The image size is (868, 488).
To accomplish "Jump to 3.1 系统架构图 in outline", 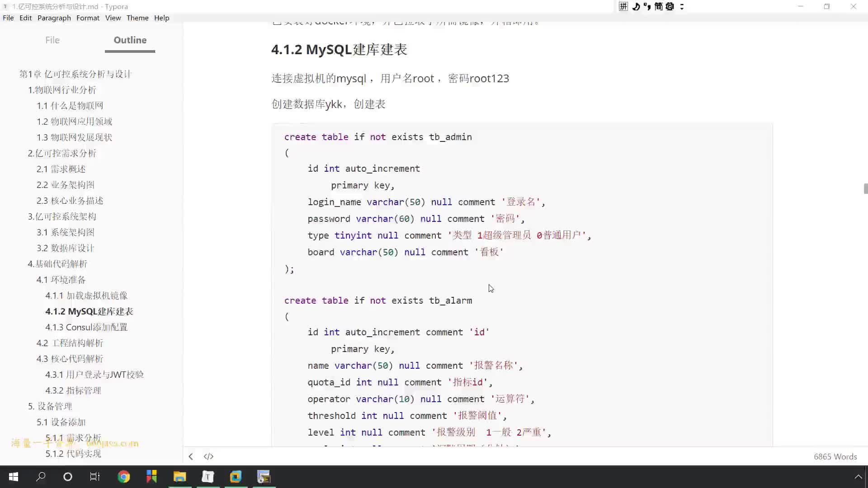I will (66, 232).
